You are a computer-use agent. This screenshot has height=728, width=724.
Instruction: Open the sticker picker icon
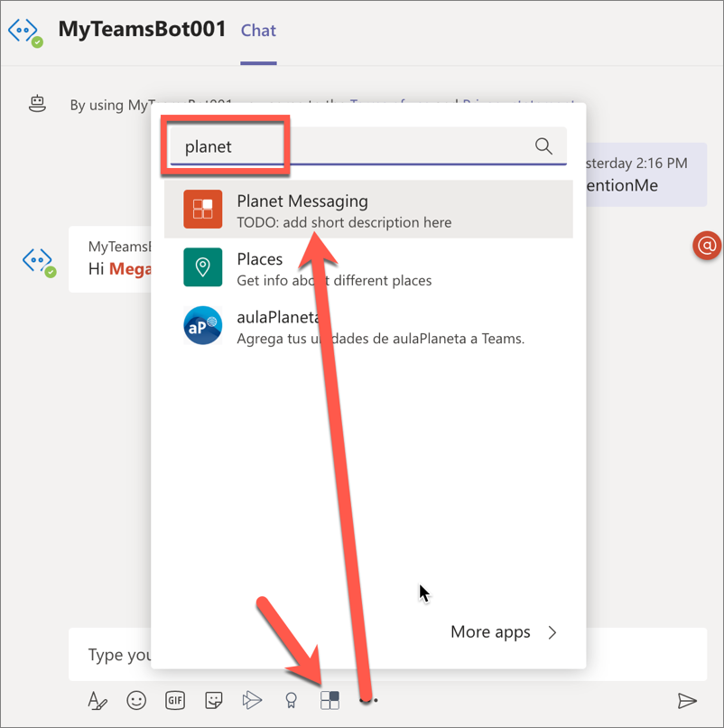[214, 700]
